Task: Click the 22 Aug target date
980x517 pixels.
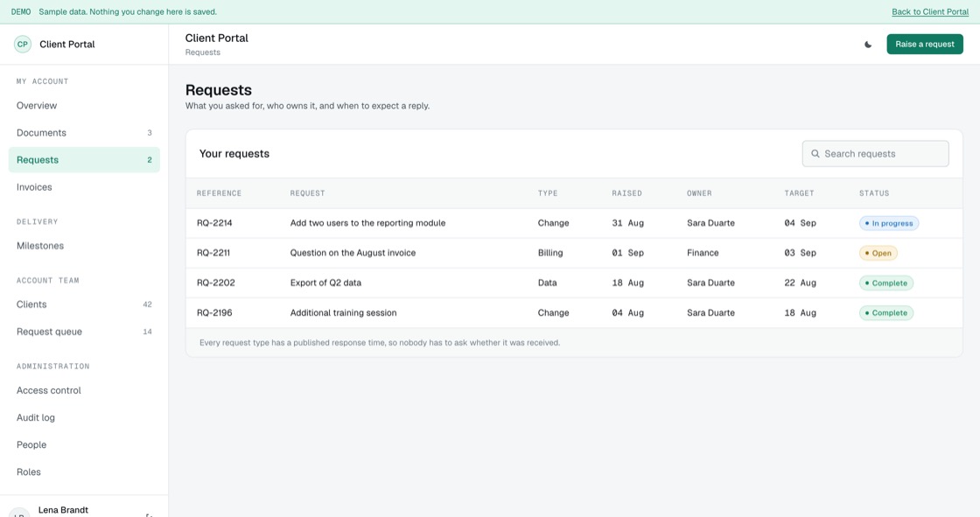Action: point(800,283)
